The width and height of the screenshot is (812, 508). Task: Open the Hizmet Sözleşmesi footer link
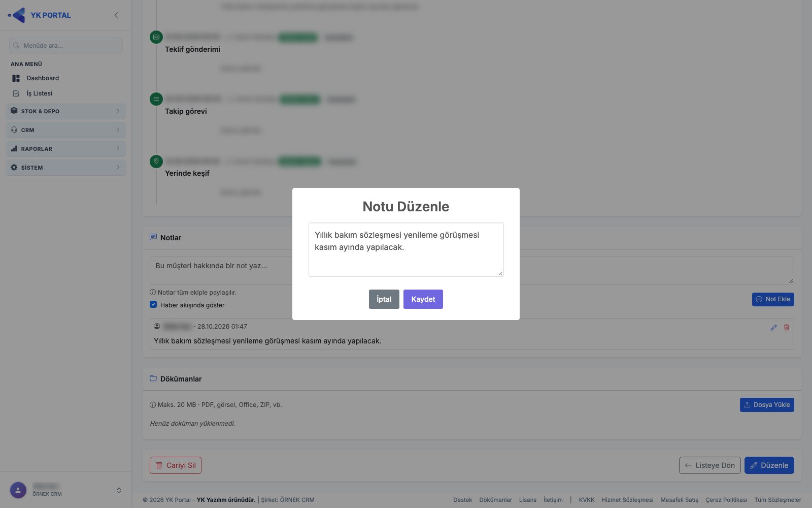point(627,500)
